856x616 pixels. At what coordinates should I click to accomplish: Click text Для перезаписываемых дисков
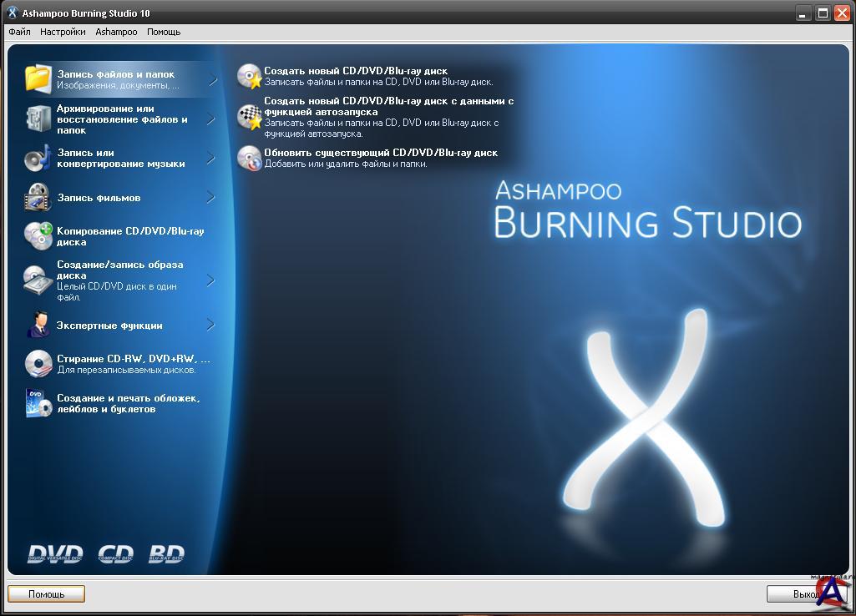127,370
